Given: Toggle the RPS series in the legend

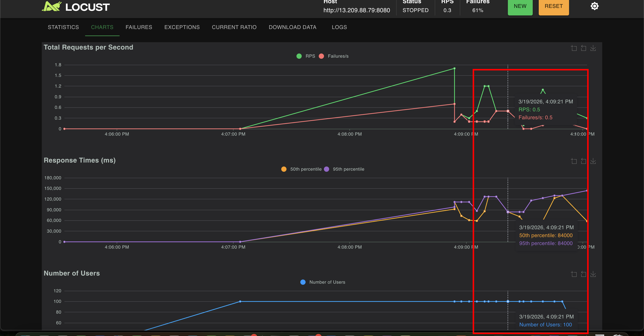Looking at the screenshot, I should click(305, 56).
